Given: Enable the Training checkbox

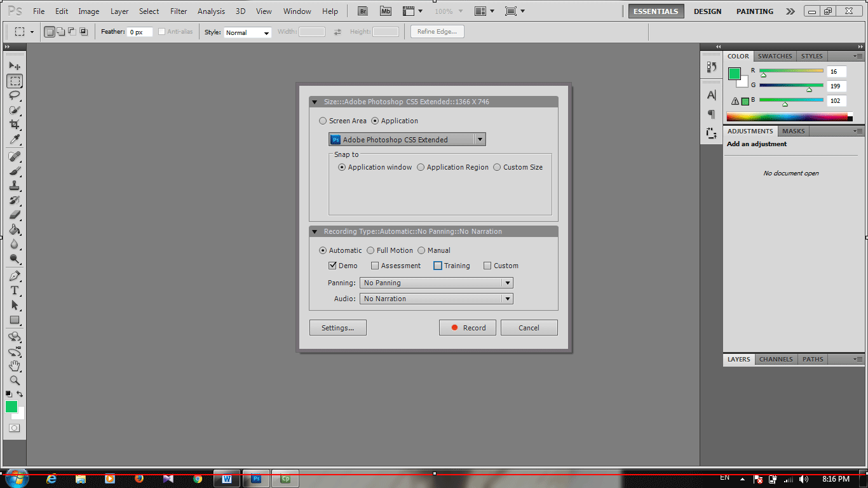Looking at the screenshot, I should 438,266.
